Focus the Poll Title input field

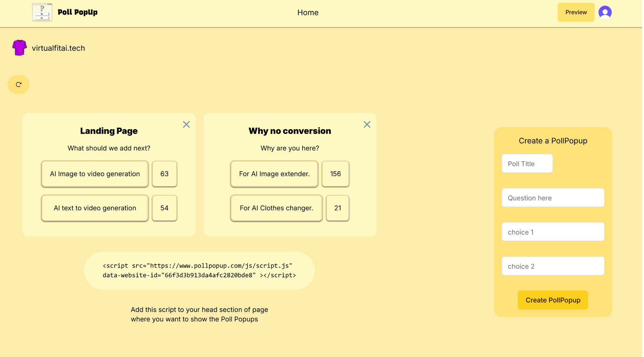click(x=527, y=164)
